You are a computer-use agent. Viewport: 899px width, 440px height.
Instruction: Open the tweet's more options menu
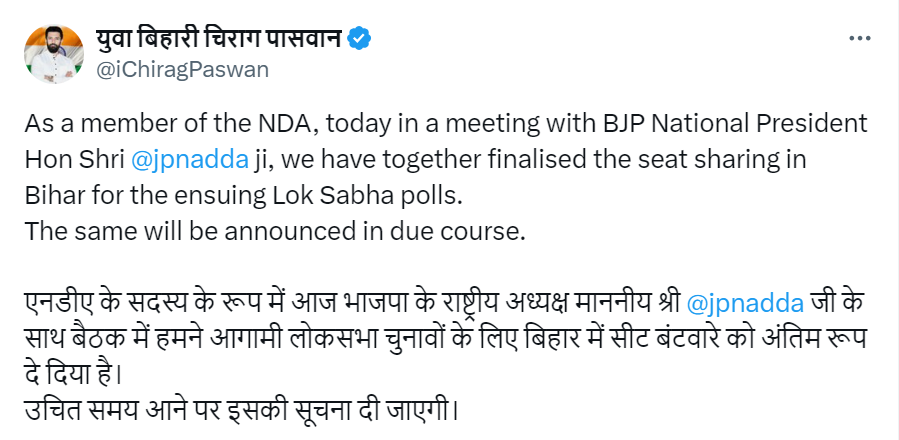click(858, 38)
